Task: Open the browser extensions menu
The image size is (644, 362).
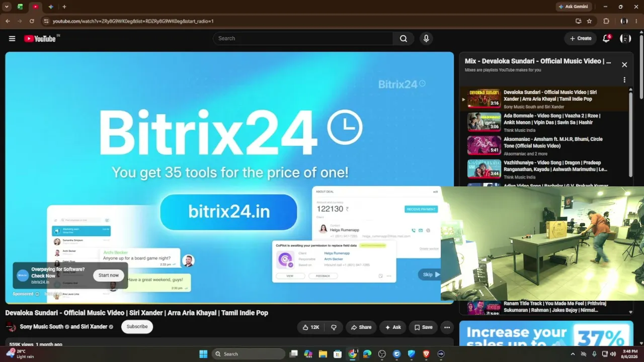Action: (x=606, y=21)
